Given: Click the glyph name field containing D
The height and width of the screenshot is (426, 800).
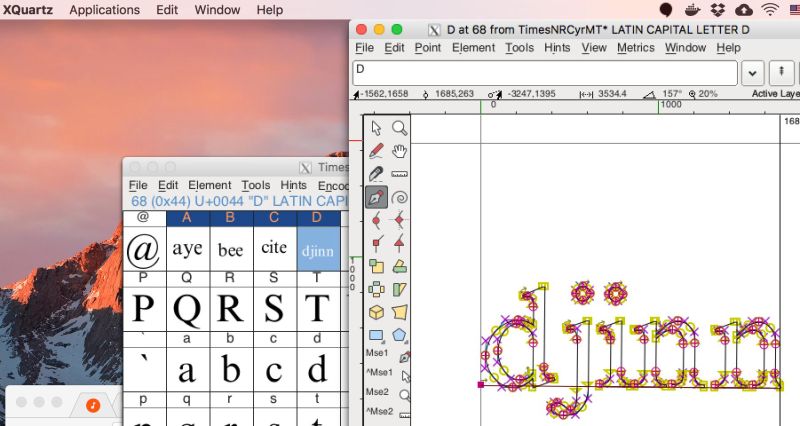Looking at the screenshot, I should [545, 73].
